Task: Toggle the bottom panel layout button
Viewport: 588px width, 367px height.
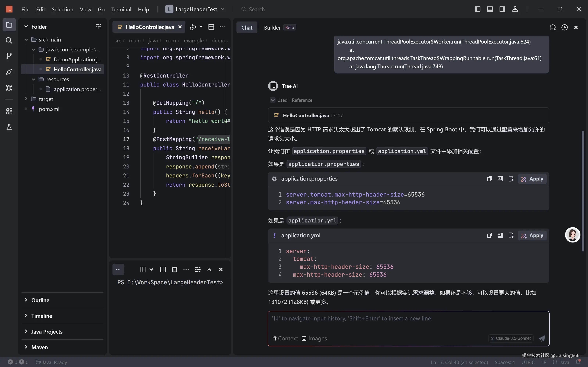Action: [x=490, y=9]
